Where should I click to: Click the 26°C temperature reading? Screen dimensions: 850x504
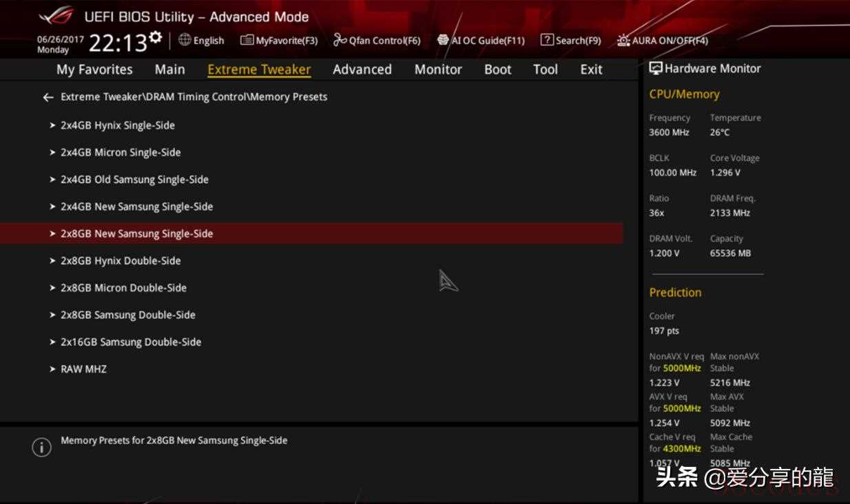(x=720, y=132)
